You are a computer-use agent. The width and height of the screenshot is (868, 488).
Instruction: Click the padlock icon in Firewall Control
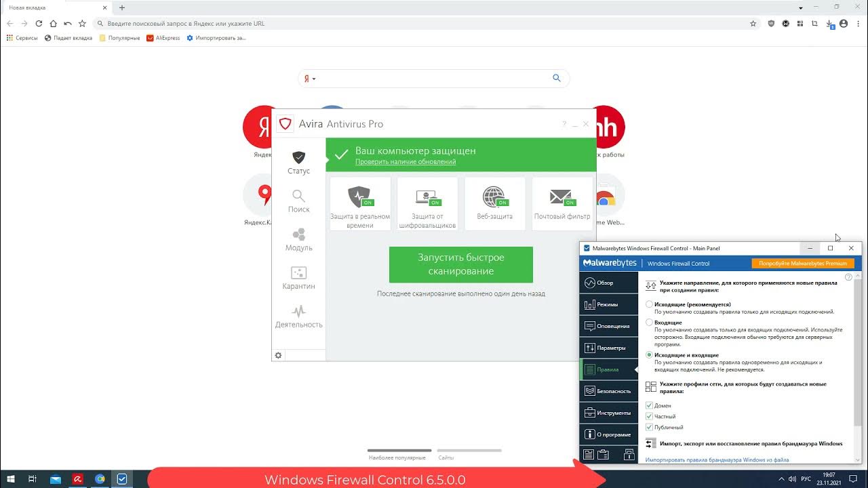629,455
